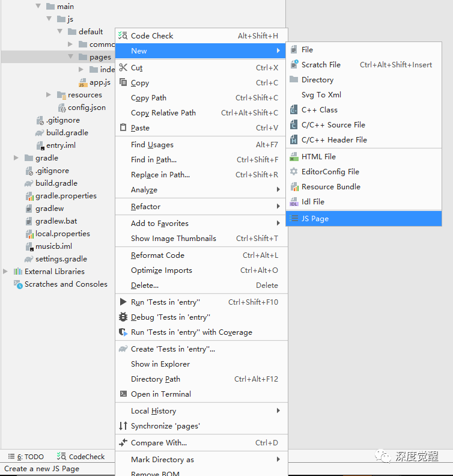The height and width of the screenshot is (476, 453).
Task: Expand the resources folder arrow
Action: click(x=49, y=95)
